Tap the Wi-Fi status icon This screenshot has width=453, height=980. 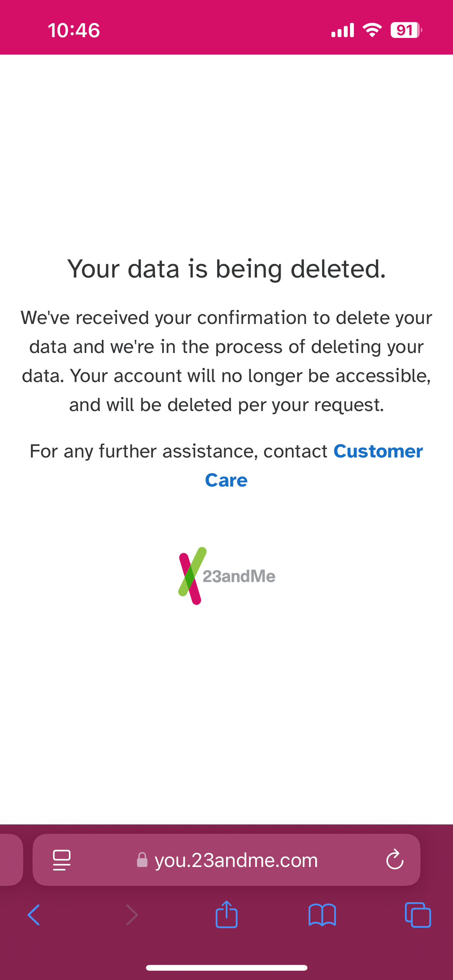[x=372, y=30]
